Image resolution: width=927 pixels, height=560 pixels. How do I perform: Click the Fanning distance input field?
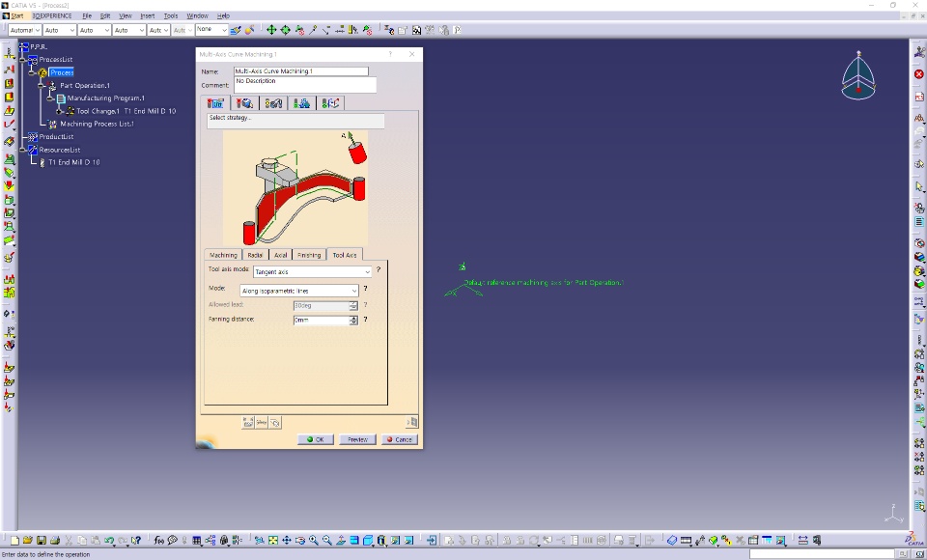click(x=322, y=320)
